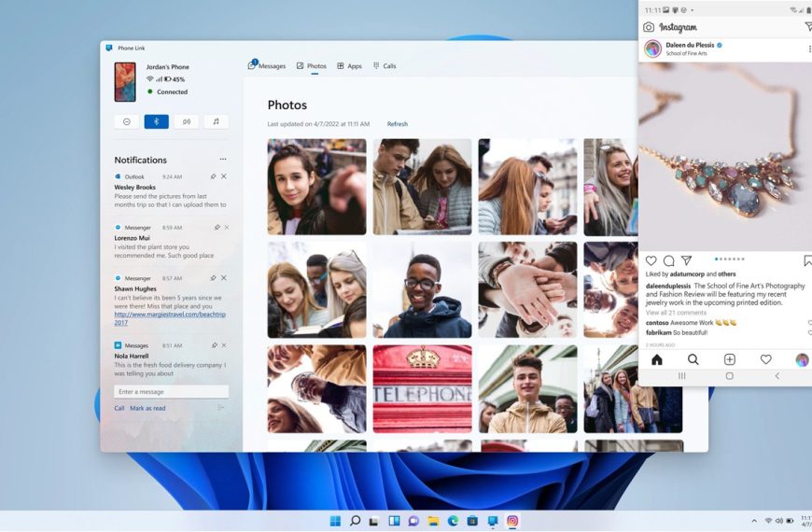Like the Instagram post with heart icon
The height and width of the screenshot is (532, 812).
[651, 260]
